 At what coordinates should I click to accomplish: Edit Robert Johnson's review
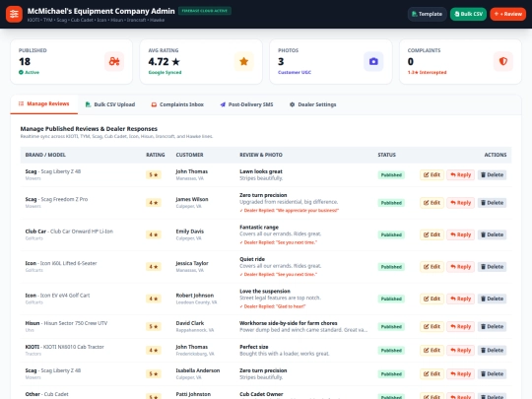click(432, 299)
